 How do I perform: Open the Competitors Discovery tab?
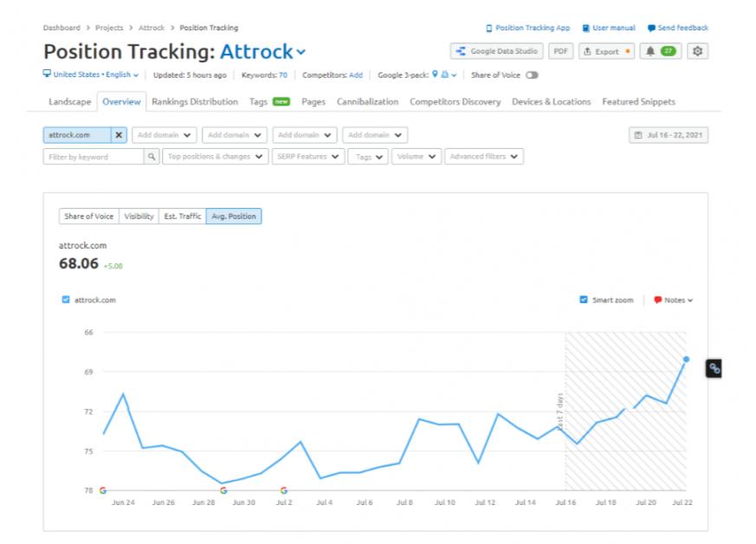[455, 102]
